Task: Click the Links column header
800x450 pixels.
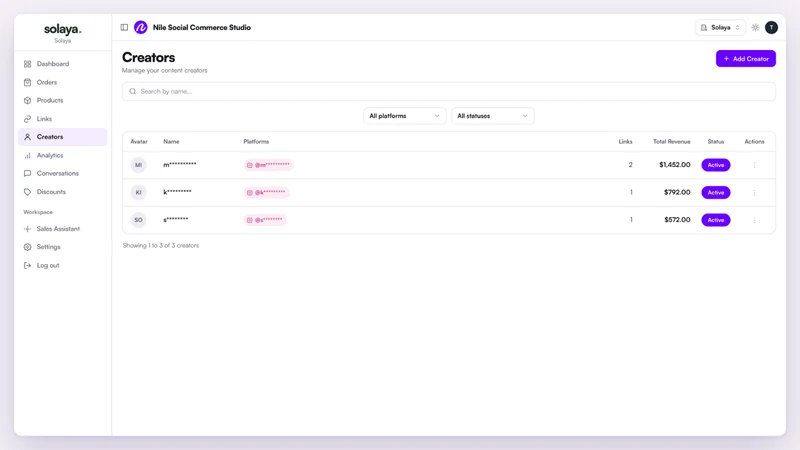Action: click(x=625, y=142)
